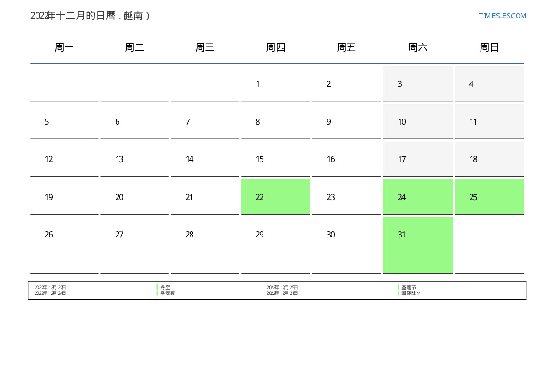Select the 国际除夕 holiday label
Screen dimensions: 554x392
tap(411, 293)
